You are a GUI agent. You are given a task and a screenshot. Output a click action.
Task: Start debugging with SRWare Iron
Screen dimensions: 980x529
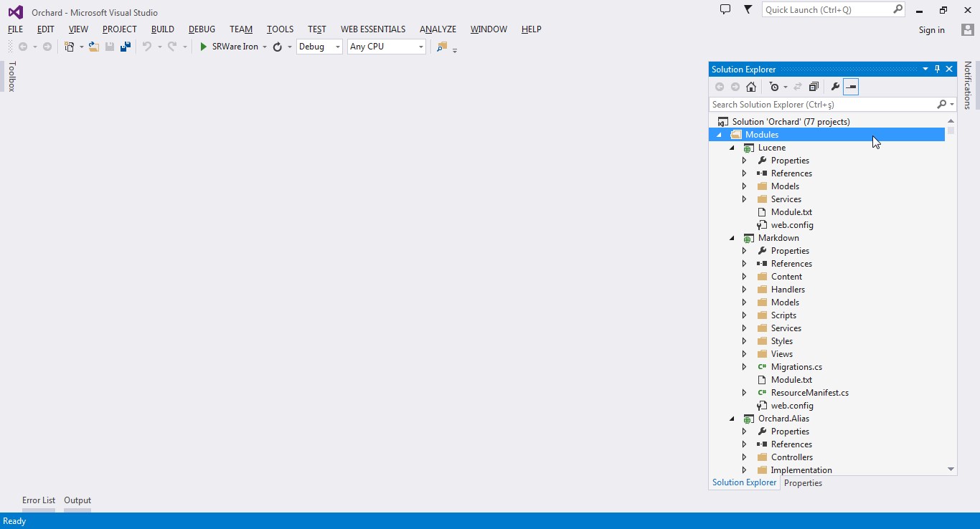(x=228, y=47)
